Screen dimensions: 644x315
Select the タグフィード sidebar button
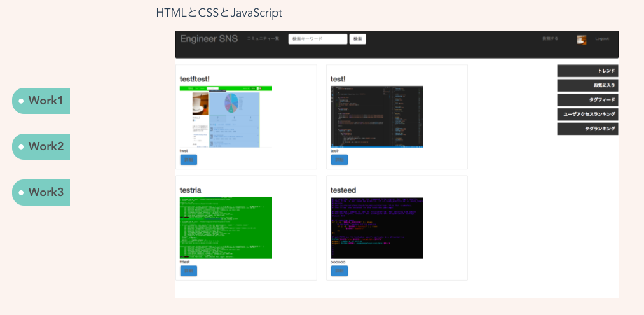587,100
